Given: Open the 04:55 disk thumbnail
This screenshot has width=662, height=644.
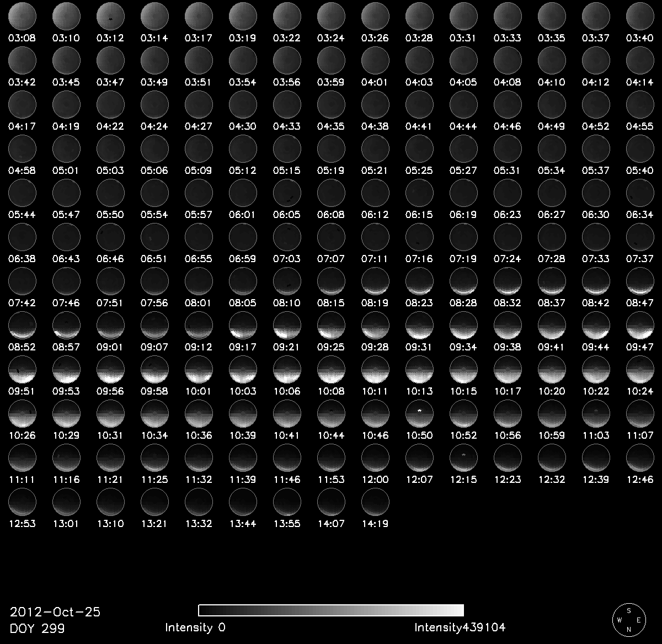Looking at the screenshot, I should [640, 104].
